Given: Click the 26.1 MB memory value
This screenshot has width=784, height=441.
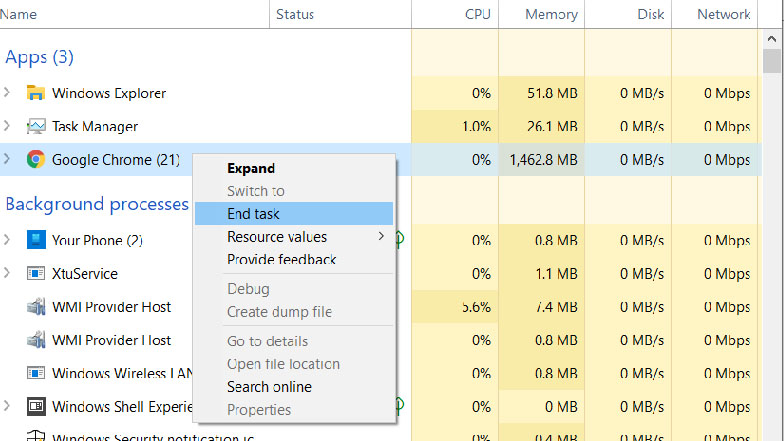Looking at the screenshot, I should click(552, 126).
